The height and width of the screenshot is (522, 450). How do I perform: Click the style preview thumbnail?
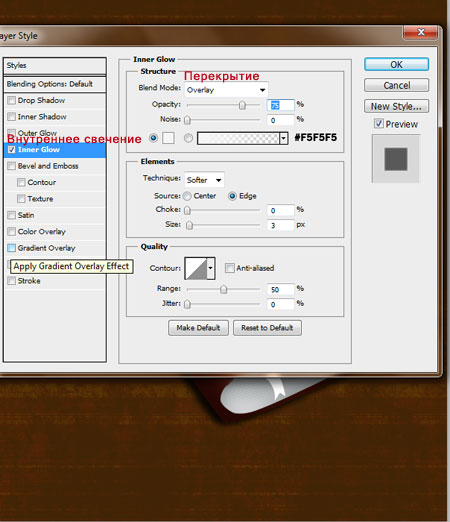tap(396, 159)
